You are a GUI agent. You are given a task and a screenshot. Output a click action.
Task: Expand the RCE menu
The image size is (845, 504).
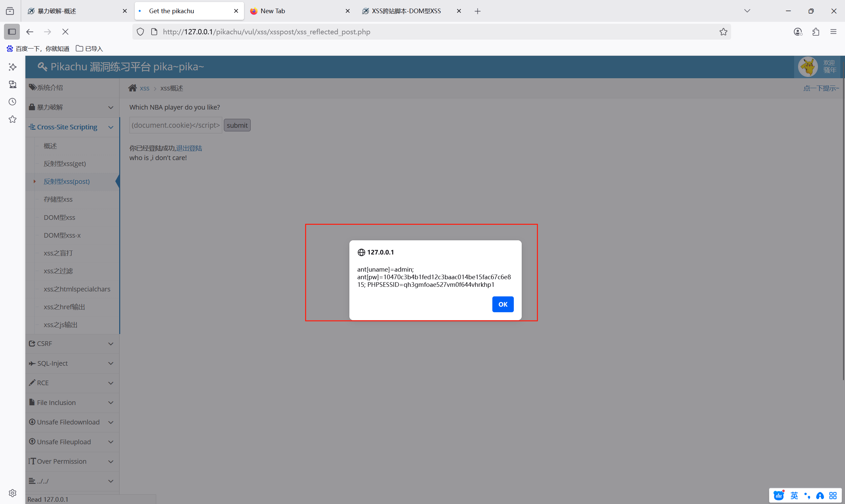coord(72,383)
